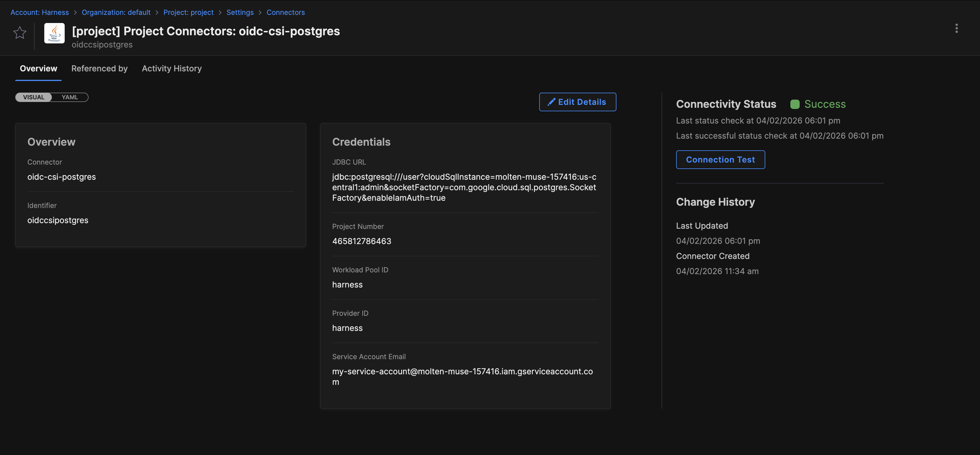Click the Change History heading
Screen dimensions: 980x455
715,202
